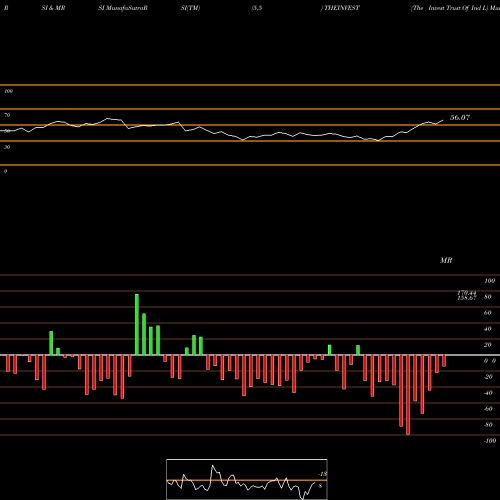Click the 'SI & MR' header text

pos(53,8)
